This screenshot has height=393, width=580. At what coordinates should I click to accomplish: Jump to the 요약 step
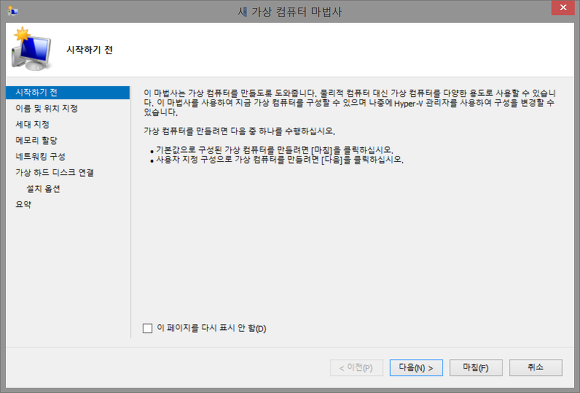(23, 205)
